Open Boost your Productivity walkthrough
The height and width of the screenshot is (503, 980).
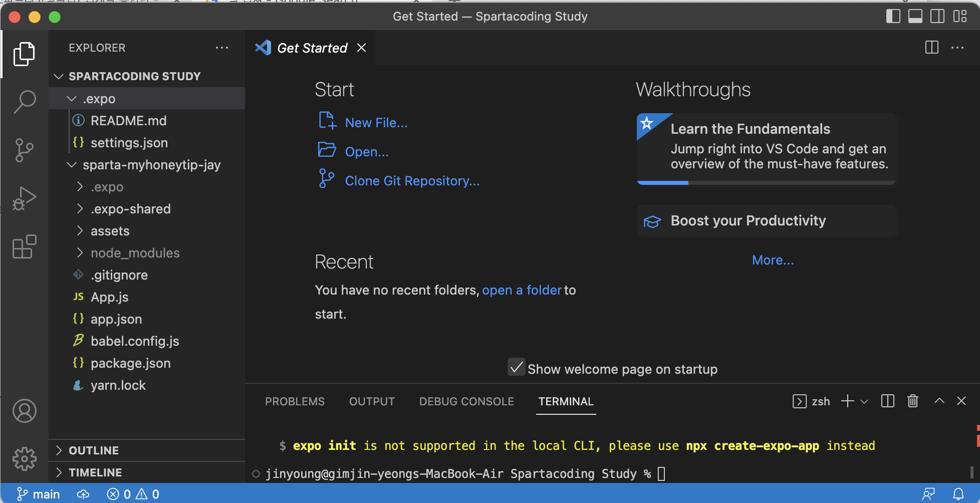pyautogui.click(x=766, y=221)
